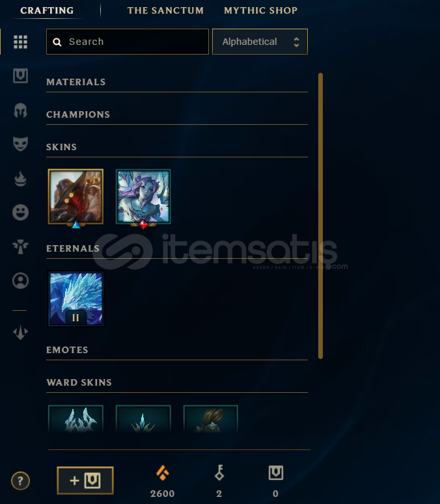The image size is (440, 504).
Task: Click the add chest purchase button
Action: click(x=85, y=481)
